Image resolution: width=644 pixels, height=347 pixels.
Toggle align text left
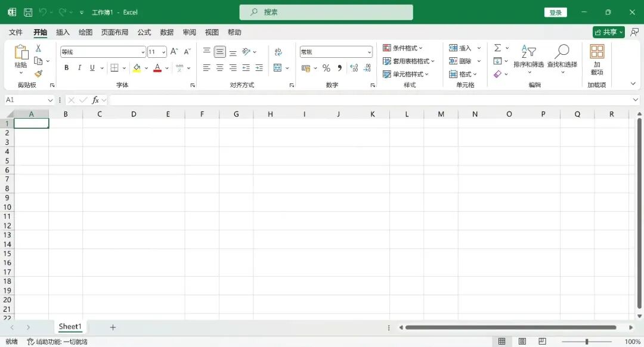click(x=206, y=68)
